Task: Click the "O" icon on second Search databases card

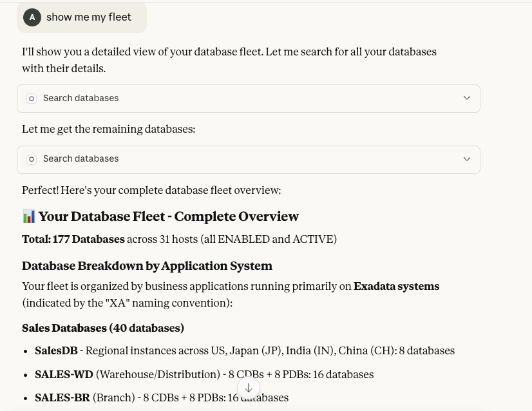Action: pos(32,158)
